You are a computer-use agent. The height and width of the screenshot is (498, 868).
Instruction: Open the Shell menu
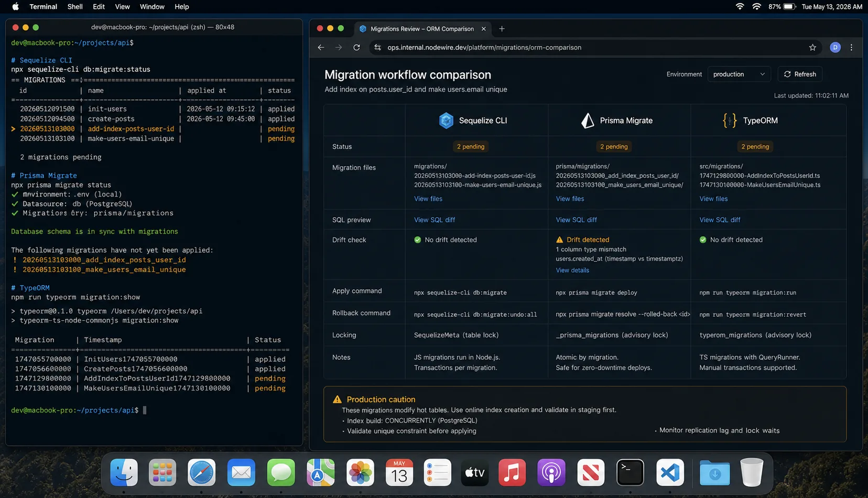point(75,7)
